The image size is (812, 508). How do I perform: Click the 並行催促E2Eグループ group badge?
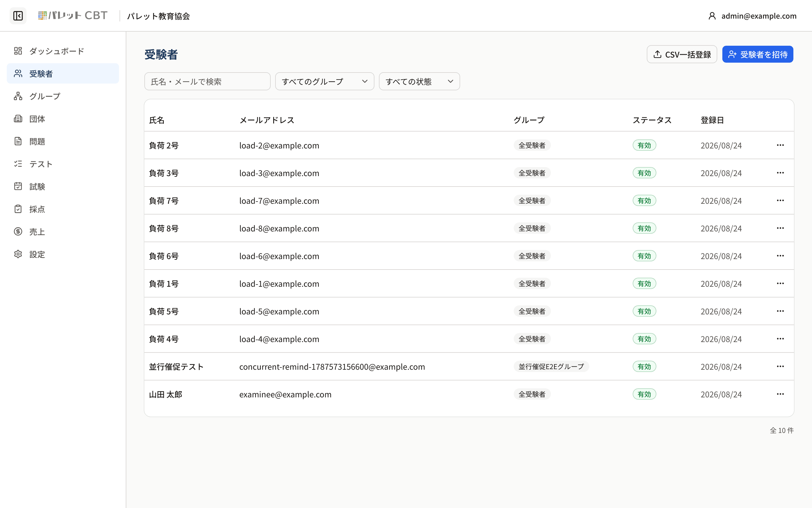point(551,367)
